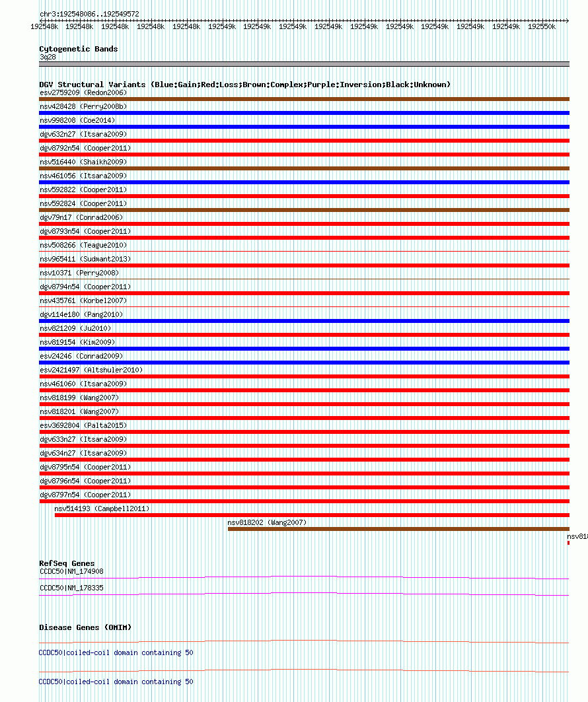Screen dimensions: 588x702
Task: Select the nsv428428 (Perry2008b) variant label
Action: click(x=83, y=106)
